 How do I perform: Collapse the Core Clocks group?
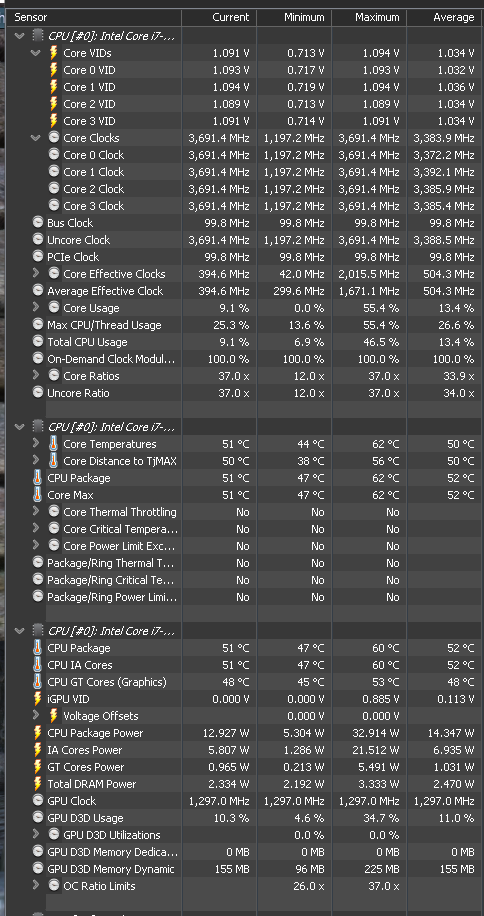[x=36, y=138]
